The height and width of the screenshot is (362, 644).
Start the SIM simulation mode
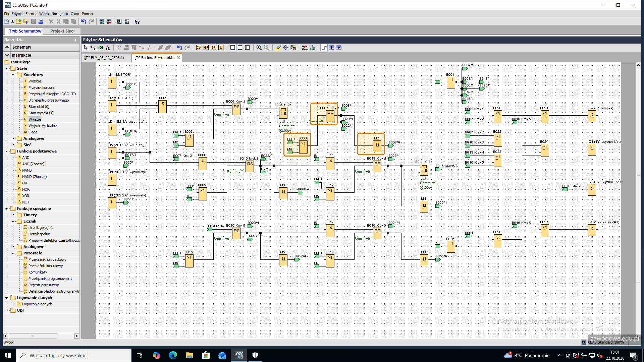[305, 48]
